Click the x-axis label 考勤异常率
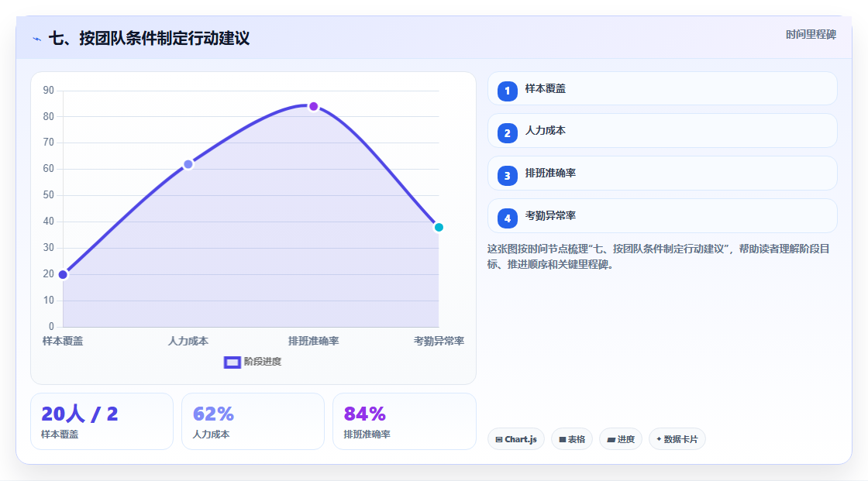 [439, 341]
